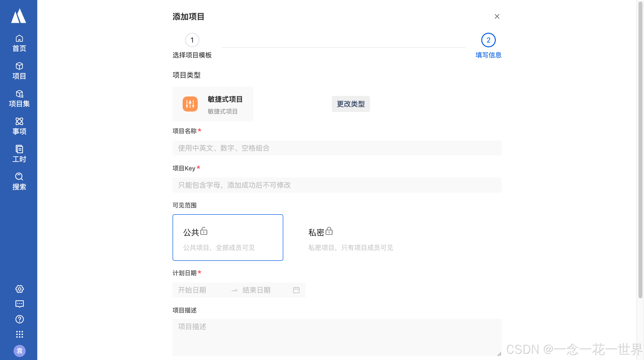644x360 pixels.
Task: Open 工时 work hours in sidebar
Action: coord(19,154)
